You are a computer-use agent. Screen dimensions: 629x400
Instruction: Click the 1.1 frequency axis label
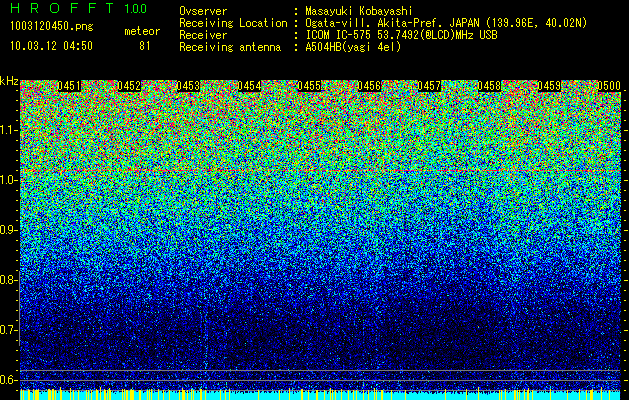coord(7,130)
